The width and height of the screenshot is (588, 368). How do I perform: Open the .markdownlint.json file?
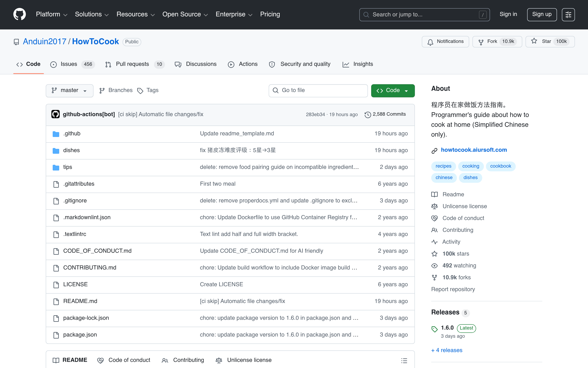[x=87, y=218]
